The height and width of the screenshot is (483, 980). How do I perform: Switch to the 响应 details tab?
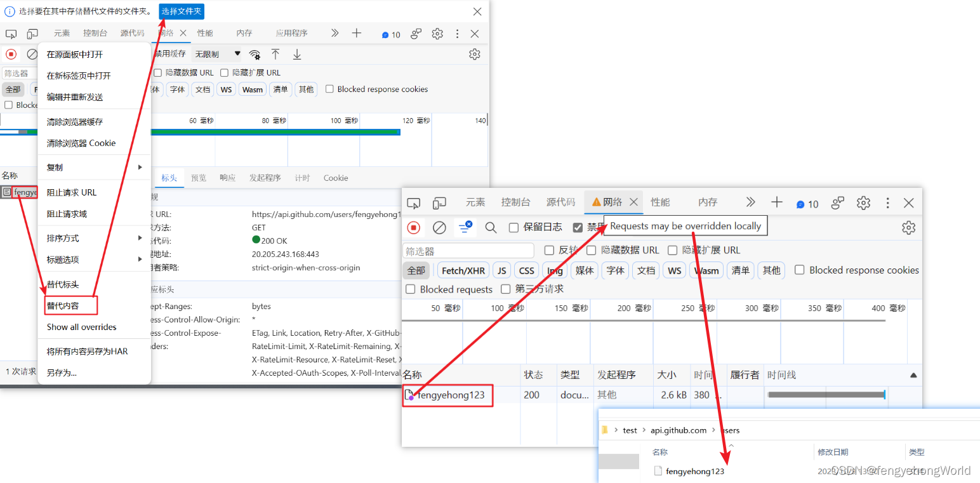(x=227, y=178)
